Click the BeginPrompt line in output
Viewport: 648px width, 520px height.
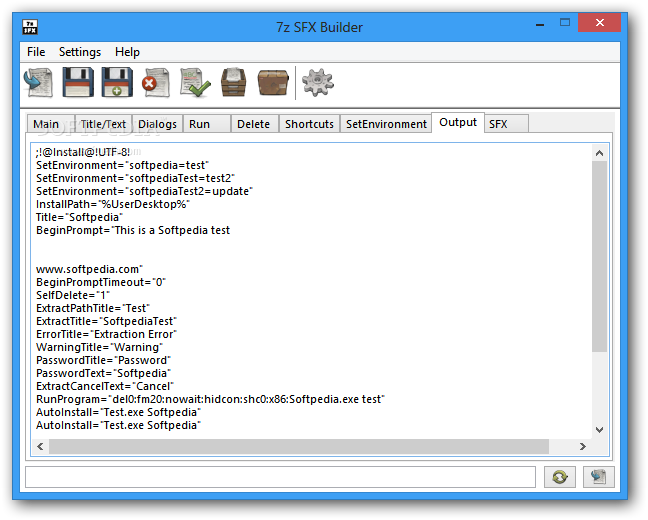click(x=133, y=230)
